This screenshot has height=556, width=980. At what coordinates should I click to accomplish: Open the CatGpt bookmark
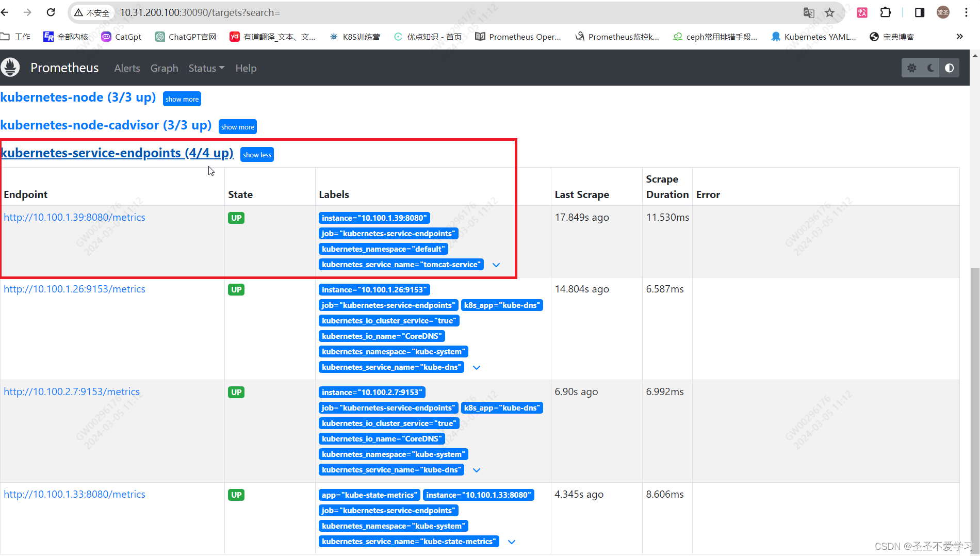[121, 37]
